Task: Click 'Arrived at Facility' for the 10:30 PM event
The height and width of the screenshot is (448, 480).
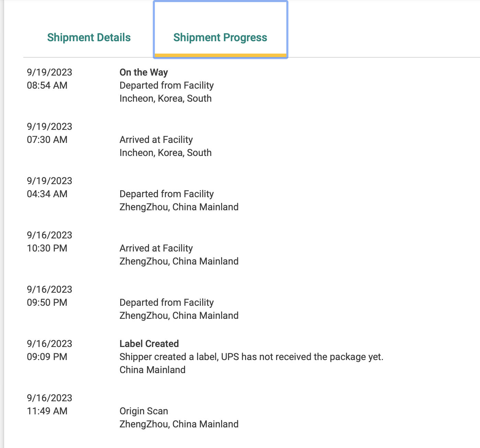Action: pyautogui.click(x=156, y=248)
